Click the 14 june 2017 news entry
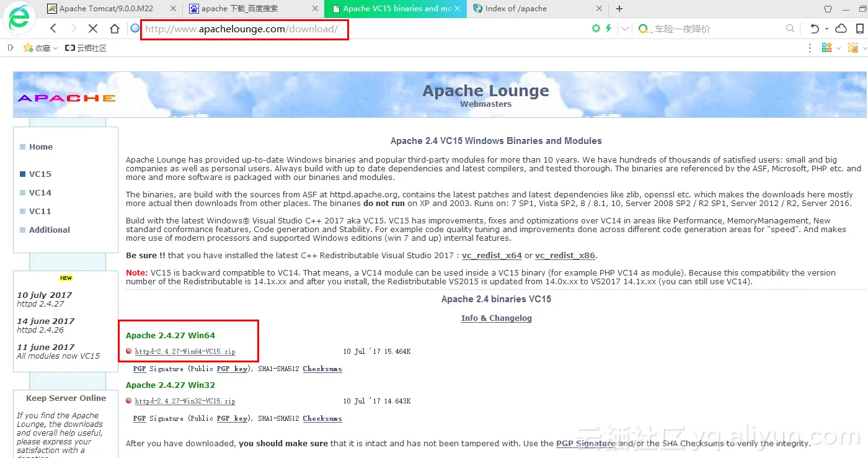 (x=46, y=325)
